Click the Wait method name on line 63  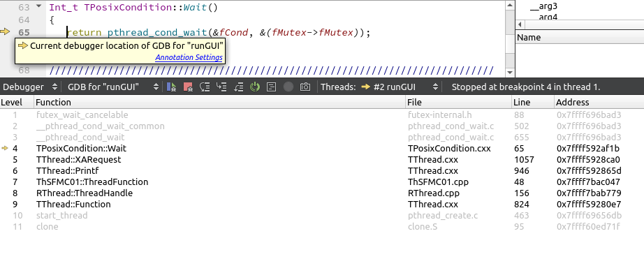coord(195,8)
